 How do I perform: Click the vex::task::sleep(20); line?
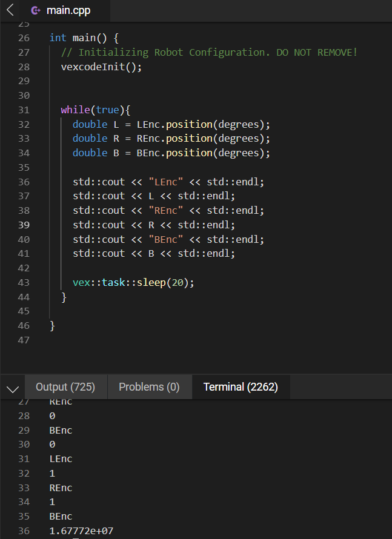(133, 283)
